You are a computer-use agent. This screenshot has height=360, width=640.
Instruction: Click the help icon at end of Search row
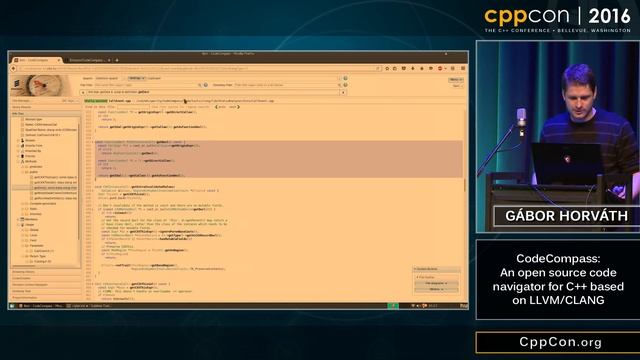click(x=345, y=78)
